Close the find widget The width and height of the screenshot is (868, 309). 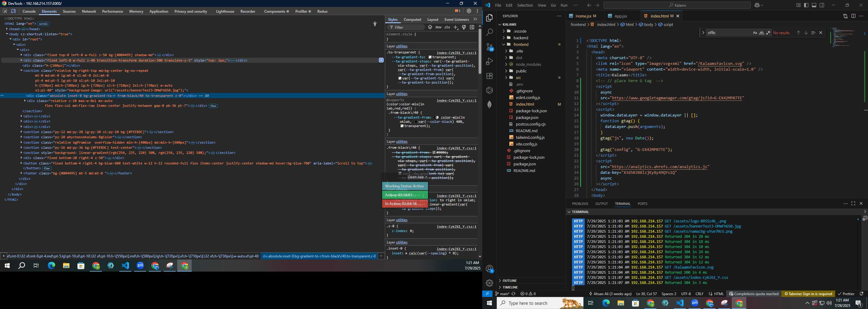pyautogui.click(x=821, y=33)
